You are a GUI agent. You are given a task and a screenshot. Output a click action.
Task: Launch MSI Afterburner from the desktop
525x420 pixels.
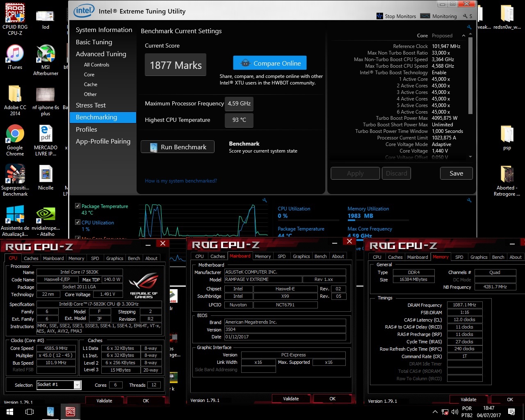[x=46, y=59]
